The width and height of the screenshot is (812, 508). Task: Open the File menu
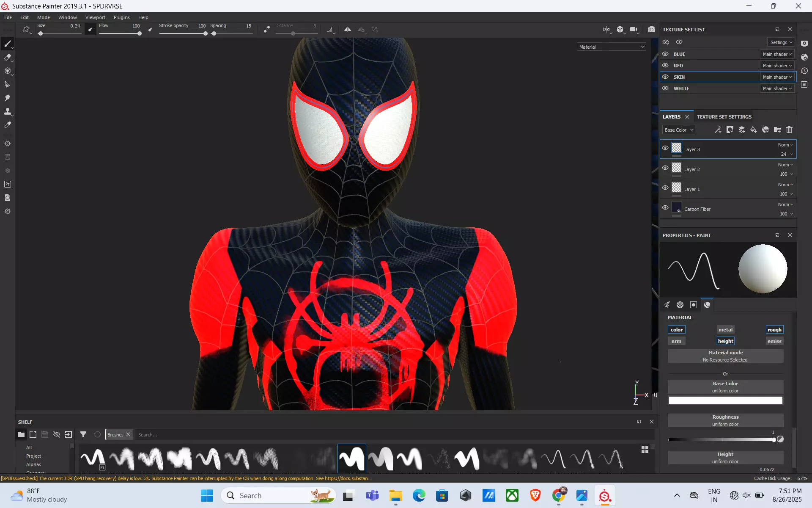click(8, 17)
